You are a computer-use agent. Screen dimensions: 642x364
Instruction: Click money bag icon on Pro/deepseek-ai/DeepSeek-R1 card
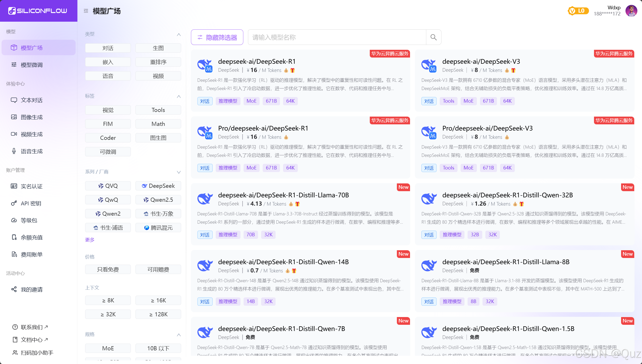pyautogui.click(x=286, y=137)
